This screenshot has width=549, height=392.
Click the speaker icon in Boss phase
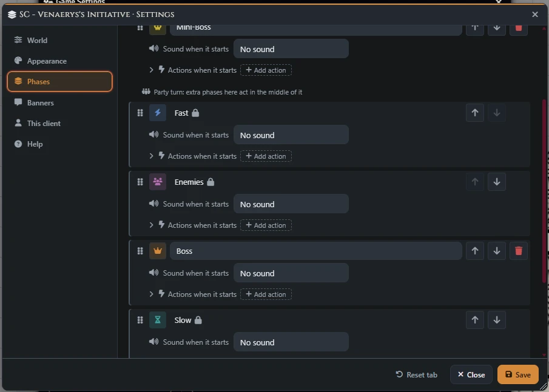(x=153, y=273)
